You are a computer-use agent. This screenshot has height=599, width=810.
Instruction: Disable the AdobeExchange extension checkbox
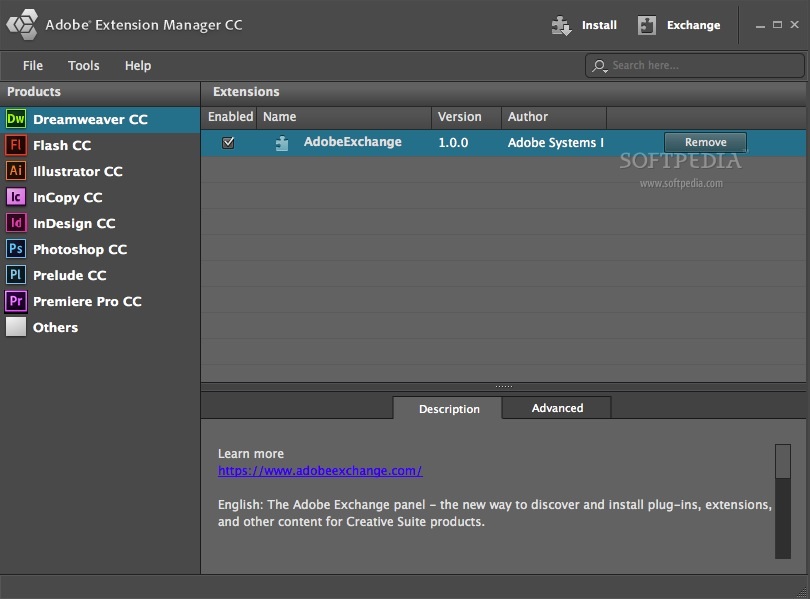tap(228, 143)
